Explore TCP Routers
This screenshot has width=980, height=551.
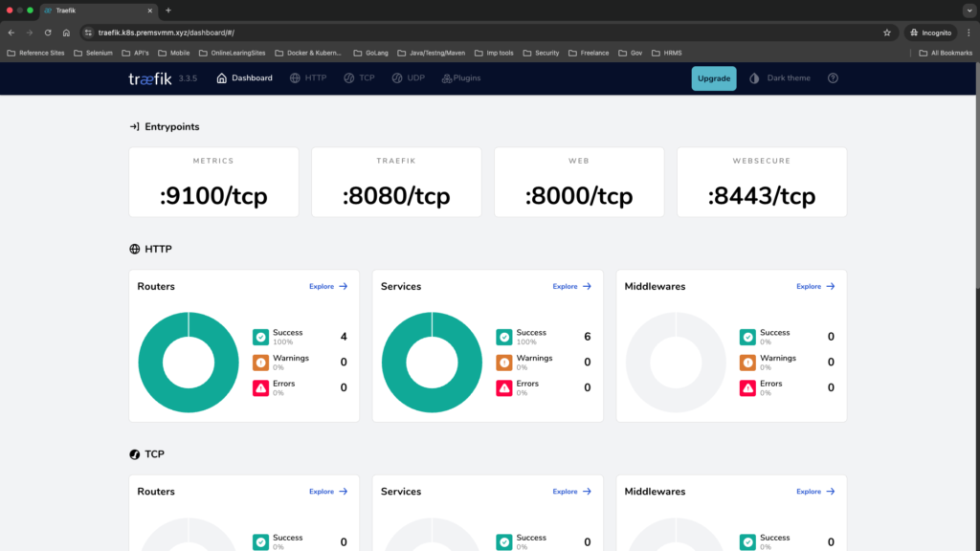pos(328,492)
